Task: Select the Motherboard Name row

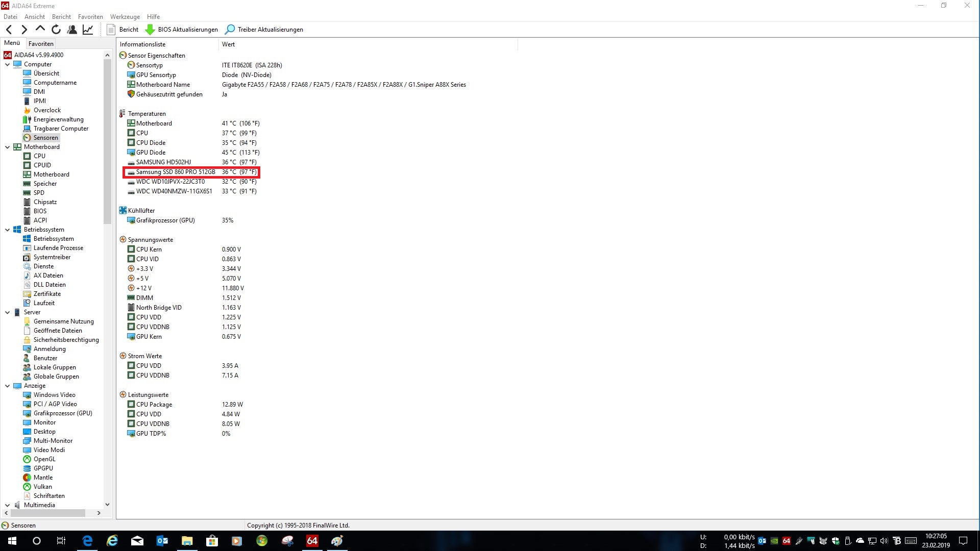Action: [x=296, y=85]
